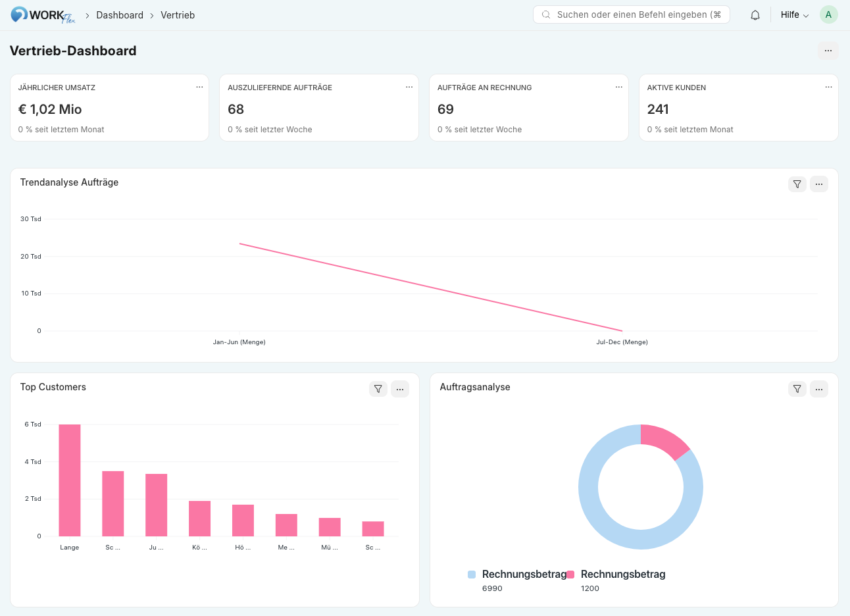Click the Me ... bar label
The height and width of the screenshot is (616, 850).
(x=286, y=548)
